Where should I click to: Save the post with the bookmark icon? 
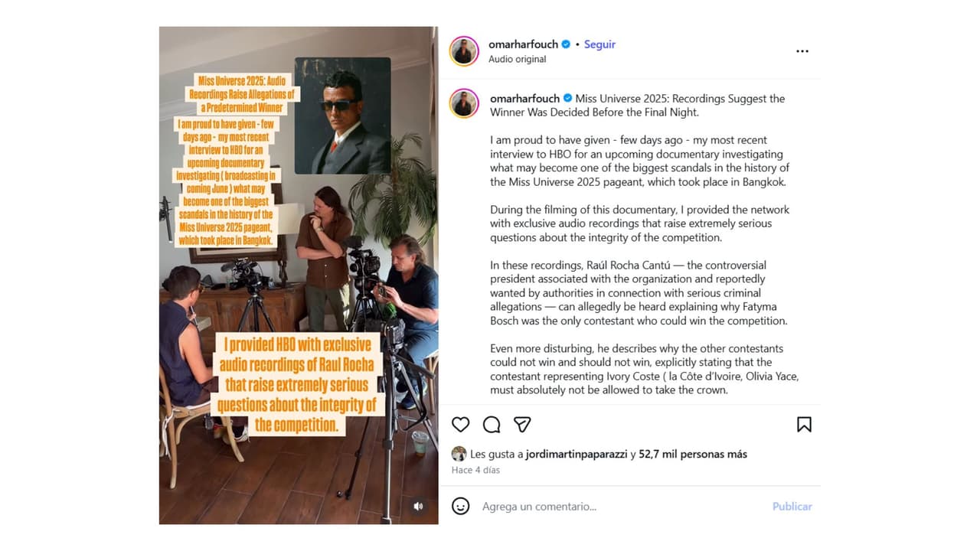804,425
